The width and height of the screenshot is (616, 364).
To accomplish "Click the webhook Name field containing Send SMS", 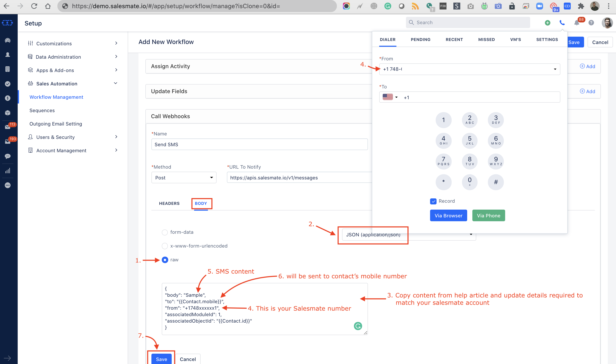I will (x=259, y=144).
